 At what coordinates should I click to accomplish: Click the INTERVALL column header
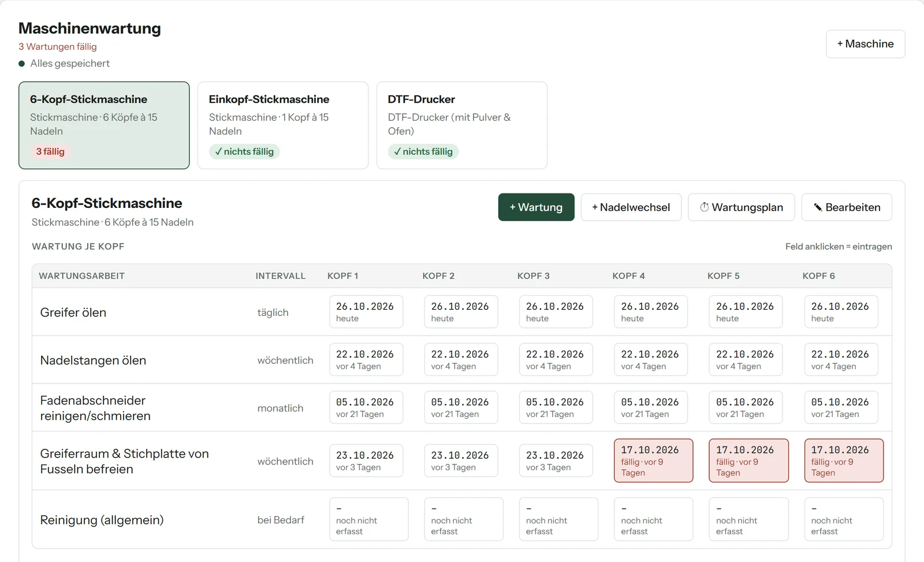(x=281, y=276)
